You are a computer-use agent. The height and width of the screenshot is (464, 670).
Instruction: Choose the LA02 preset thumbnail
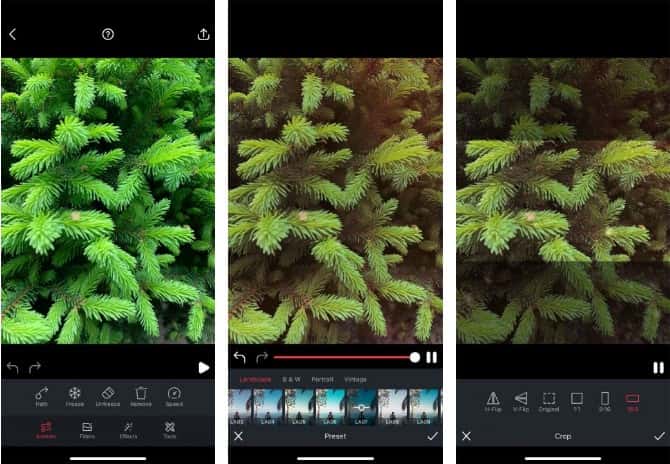tap(238, 407)
